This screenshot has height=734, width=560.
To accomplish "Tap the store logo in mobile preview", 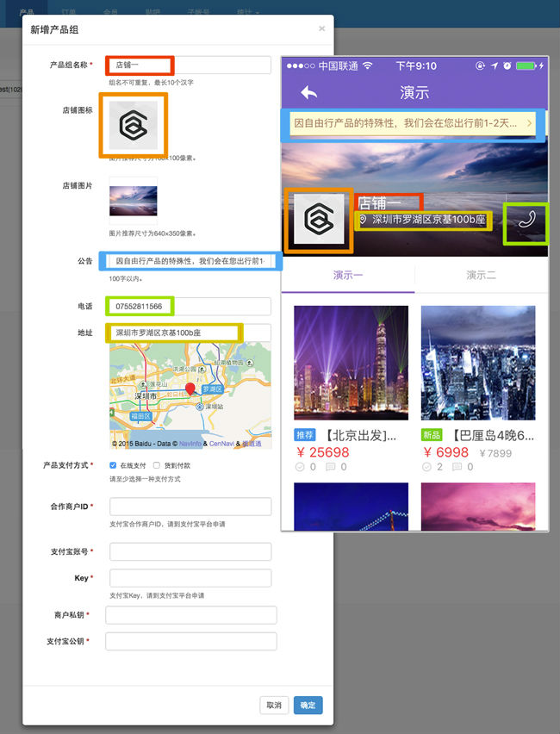I will tap(318, 220).
